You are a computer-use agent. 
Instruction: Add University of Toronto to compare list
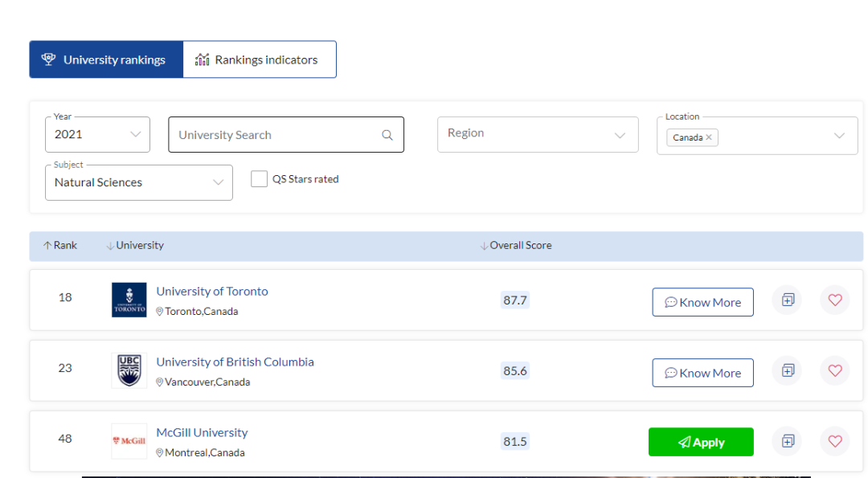point(788,300)
